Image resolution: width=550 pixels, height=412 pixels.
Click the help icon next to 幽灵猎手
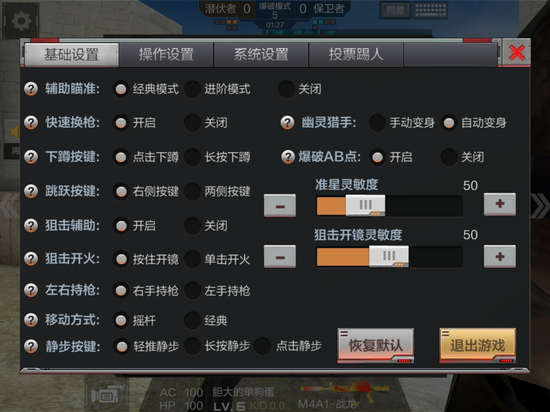[287, 123]
